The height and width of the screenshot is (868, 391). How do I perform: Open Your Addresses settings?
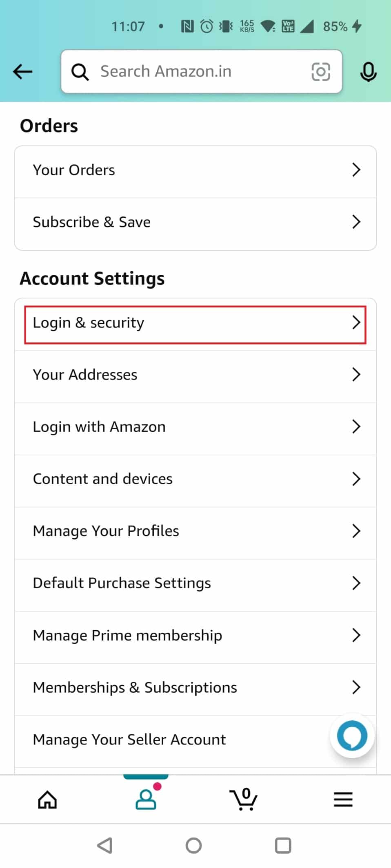tap(195, 374)
